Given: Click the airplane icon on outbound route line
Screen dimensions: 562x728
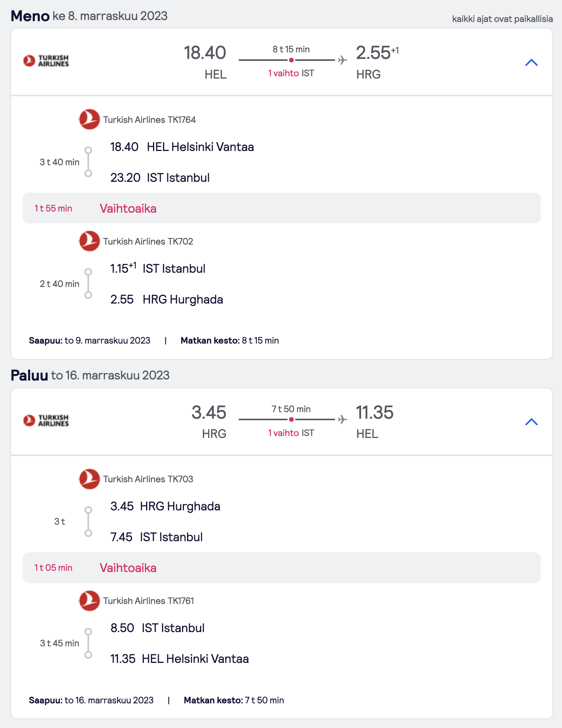Looking at the screenshot, I should (x=342, y=60).
